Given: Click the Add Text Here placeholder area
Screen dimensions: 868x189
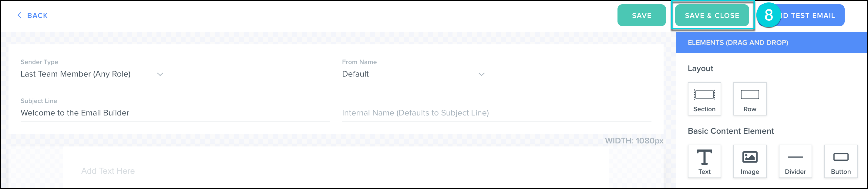Looking at the screenshot, I should [108, 171].
